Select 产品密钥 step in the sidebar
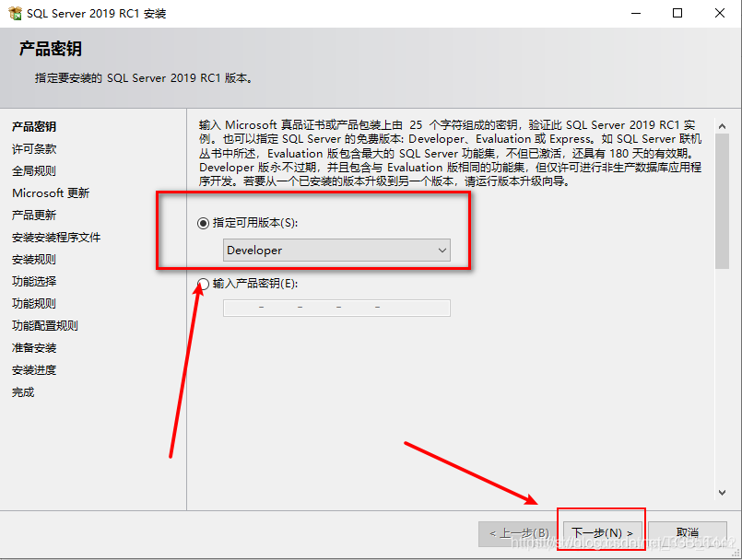 (x=34, y=127)
